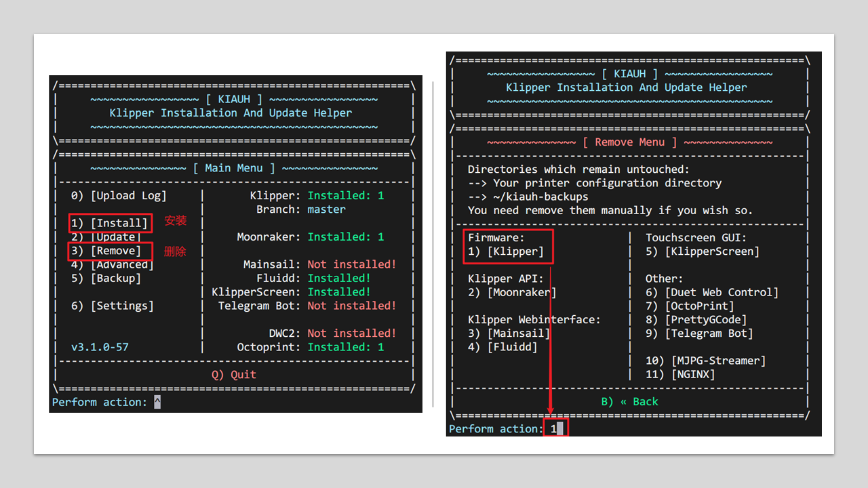868x488 pixels.
Task: Click the B) « Back option
Action: pyautogui.click(x=629, y=402)
